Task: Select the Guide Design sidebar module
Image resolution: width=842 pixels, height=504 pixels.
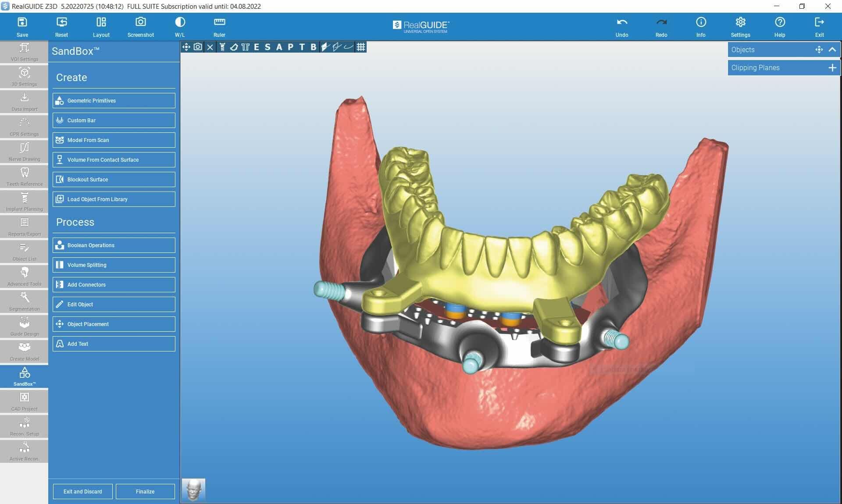Action: click(24, 327)
